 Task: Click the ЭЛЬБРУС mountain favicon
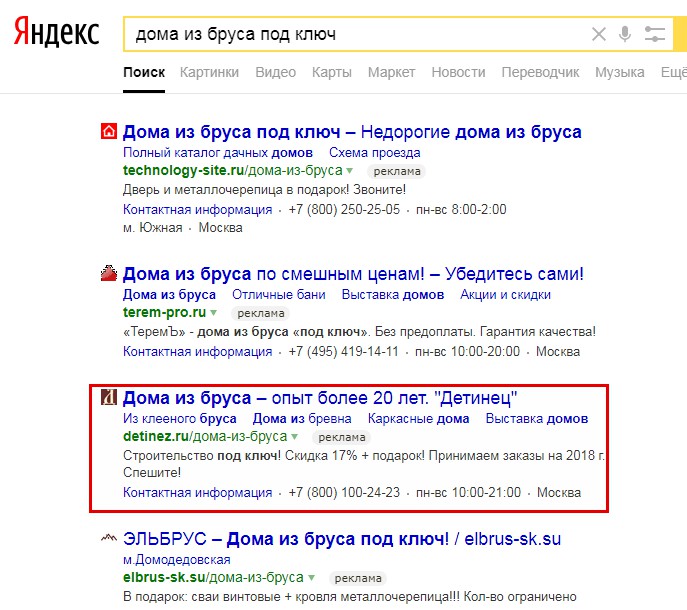pos(109,538)
